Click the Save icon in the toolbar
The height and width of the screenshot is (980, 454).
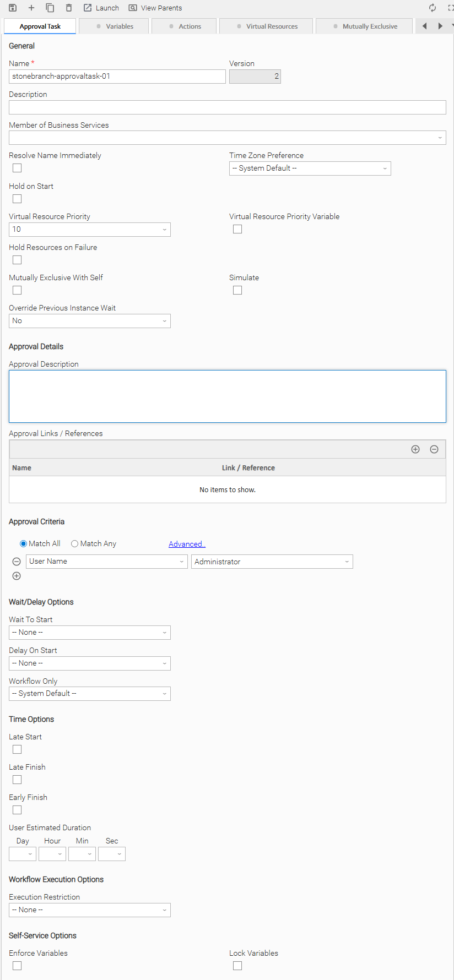coord(13,8)
